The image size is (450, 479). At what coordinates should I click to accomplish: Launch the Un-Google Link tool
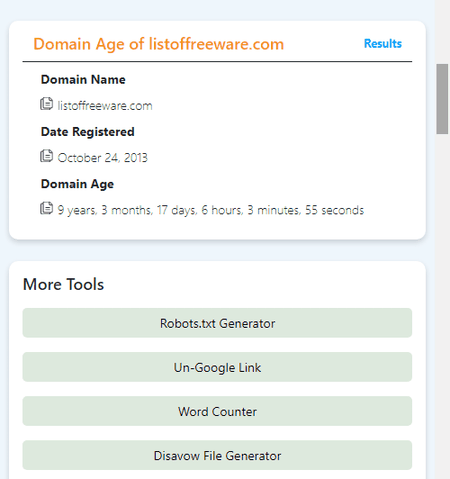(x=217, y=367)
